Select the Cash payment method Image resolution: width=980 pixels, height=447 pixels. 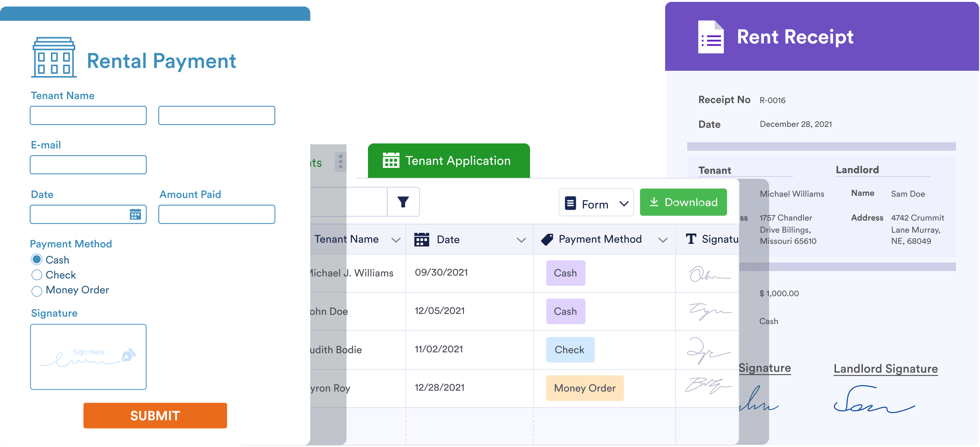(x=37, y=259)
